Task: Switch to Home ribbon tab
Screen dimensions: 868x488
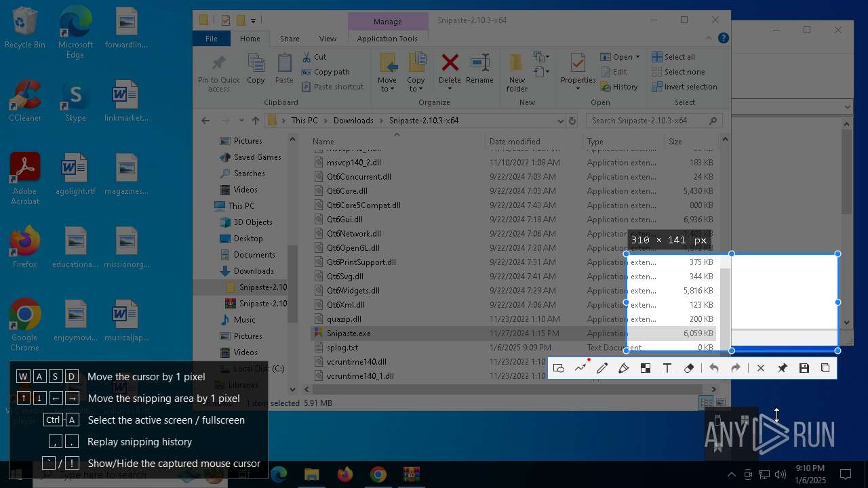Action: (250, 39)
